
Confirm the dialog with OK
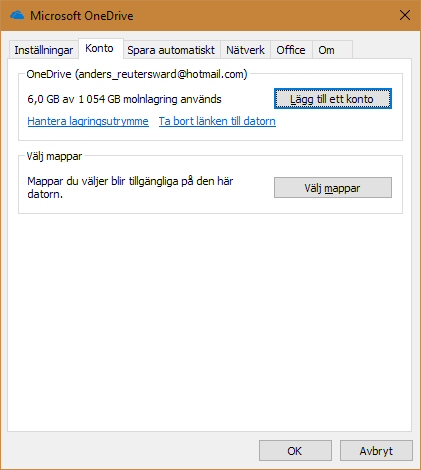pyautogui.click(x=295, y=451)
